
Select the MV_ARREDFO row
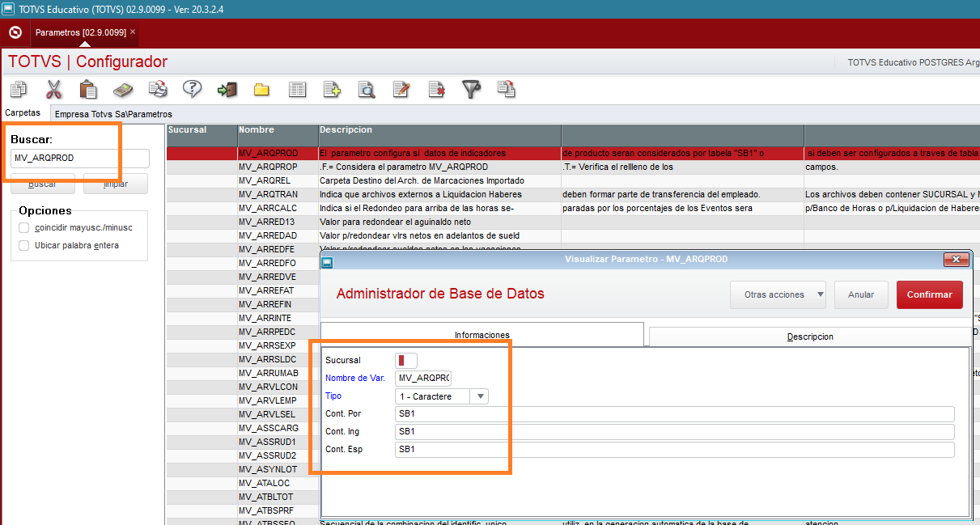[x=243, y=263]
